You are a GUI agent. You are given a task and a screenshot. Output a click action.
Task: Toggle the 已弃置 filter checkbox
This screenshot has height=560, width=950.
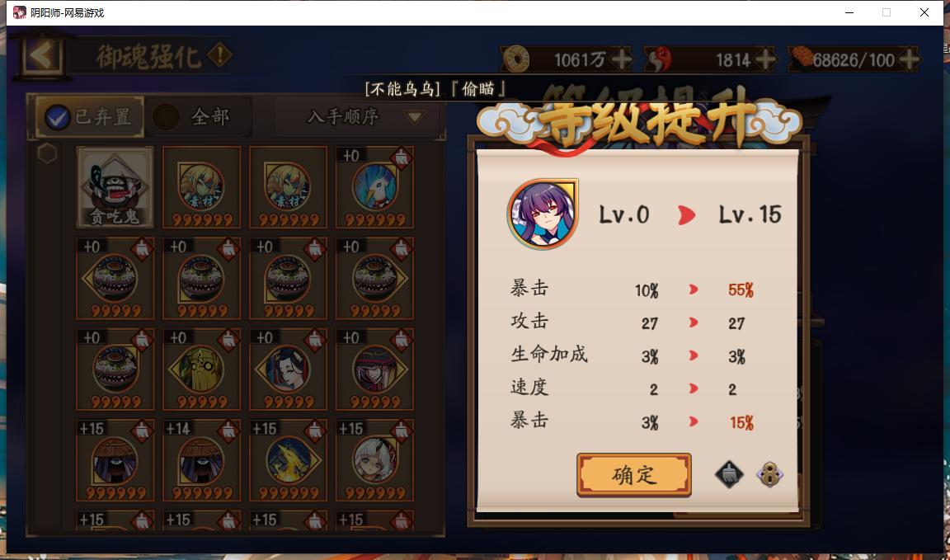59,118
